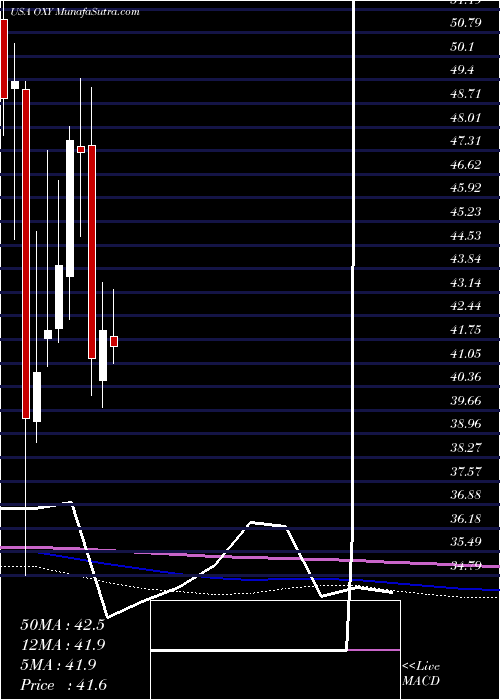Click the 36.88 price axis label

(x=466, y=495)
